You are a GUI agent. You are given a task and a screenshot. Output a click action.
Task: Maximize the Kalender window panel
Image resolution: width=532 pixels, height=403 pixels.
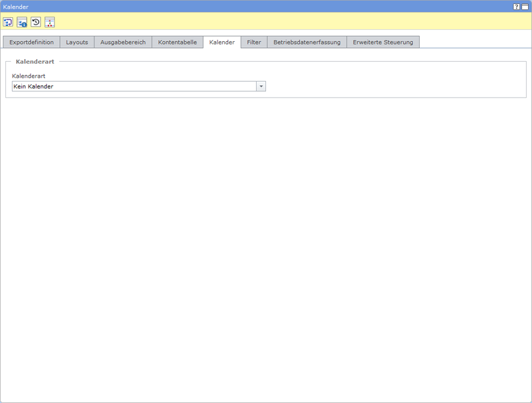(525, 6)
